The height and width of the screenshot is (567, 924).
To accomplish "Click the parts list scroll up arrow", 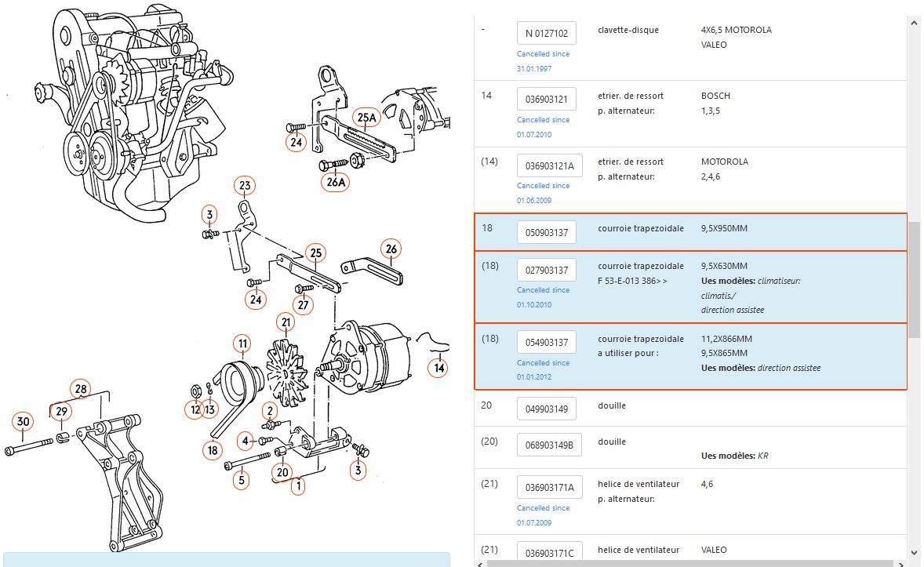I will 914,23.
